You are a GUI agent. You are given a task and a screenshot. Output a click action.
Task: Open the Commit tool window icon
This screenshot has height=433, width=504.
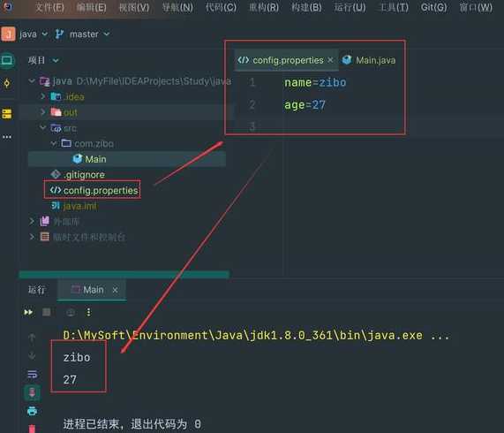7,84
